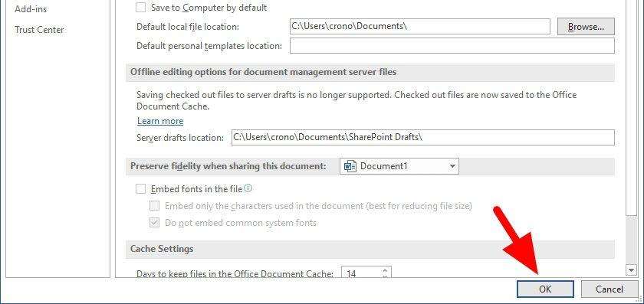Viewport: 644px width, 304px height.
Task: Click the Word document icon in dropdown
Action: [x=350, y=166]
